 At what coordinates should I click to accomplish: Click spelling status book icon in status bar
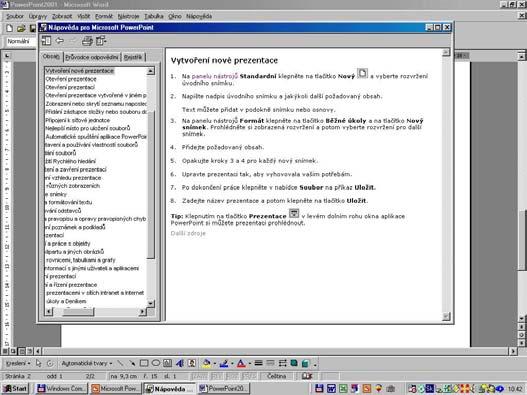point(307,376)
